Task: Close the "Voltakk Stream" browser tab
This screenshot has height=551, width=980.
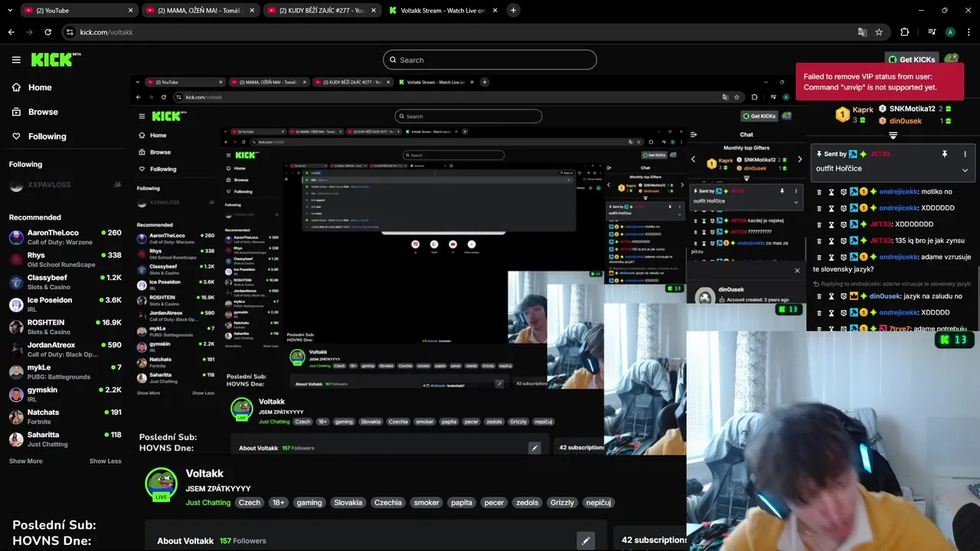Action: tap(495, 10)
